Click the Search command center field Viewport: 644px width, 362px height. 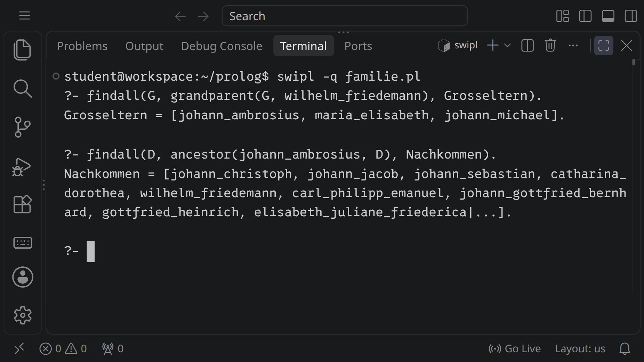pos(345,16)
